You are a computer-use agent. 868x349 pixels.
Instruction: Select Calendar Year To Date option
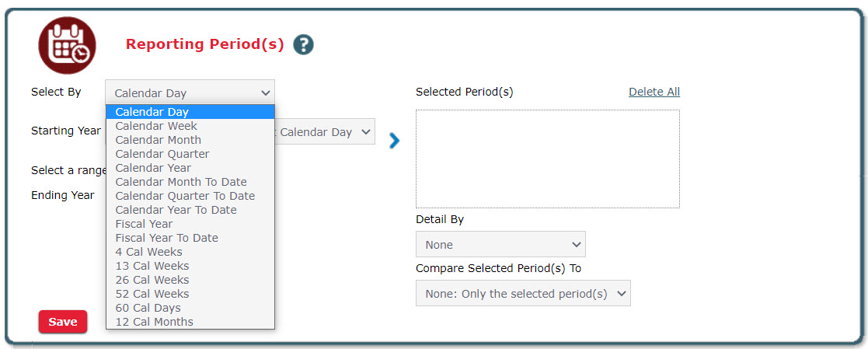[176, 210]
